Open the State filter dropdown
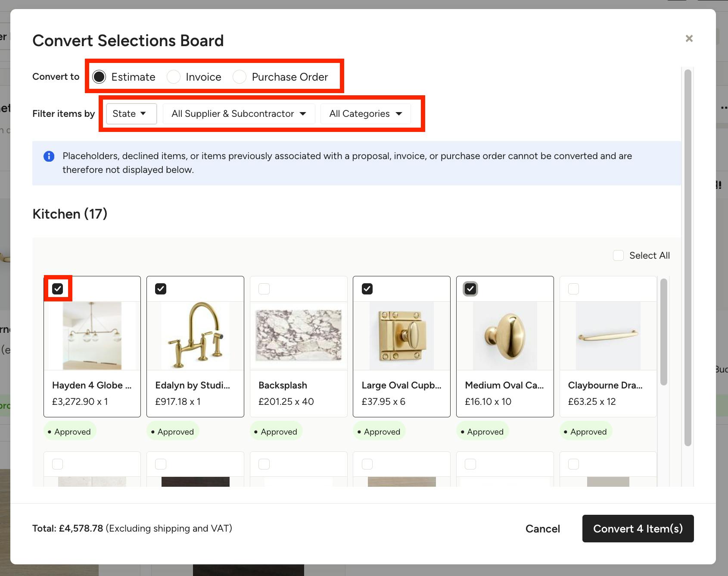The height and width of the screenshot is (576, 728). 131,114
